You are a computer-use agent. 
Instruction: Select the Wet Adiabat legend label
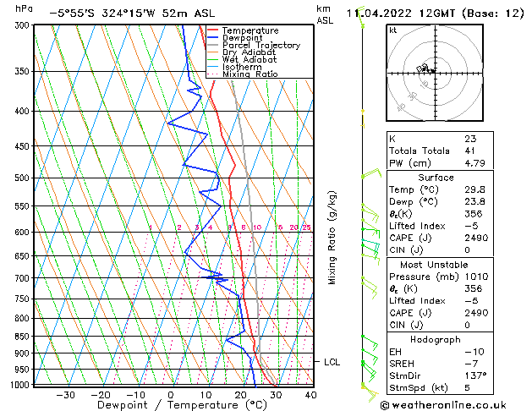pyautogui.click(x=250, y=59)
